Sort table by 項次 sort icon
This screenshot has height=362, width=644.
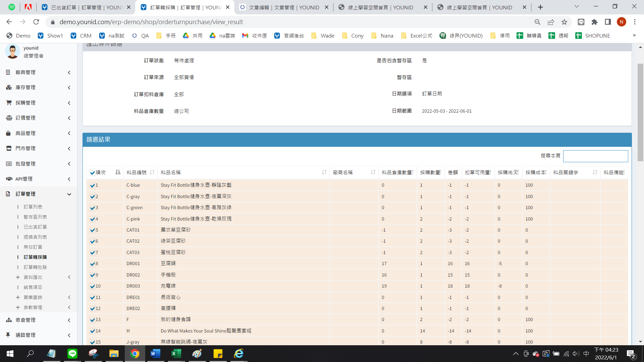118,172
